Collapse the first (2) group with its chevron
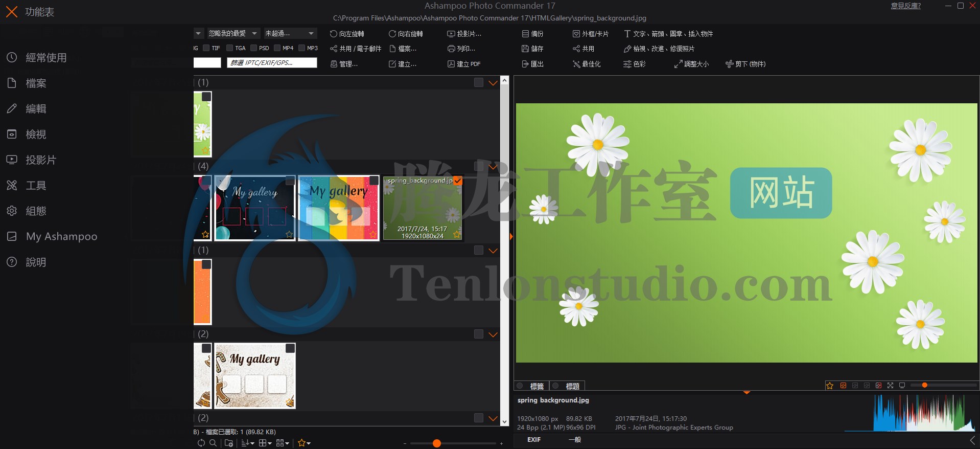 tap(493, 334)
